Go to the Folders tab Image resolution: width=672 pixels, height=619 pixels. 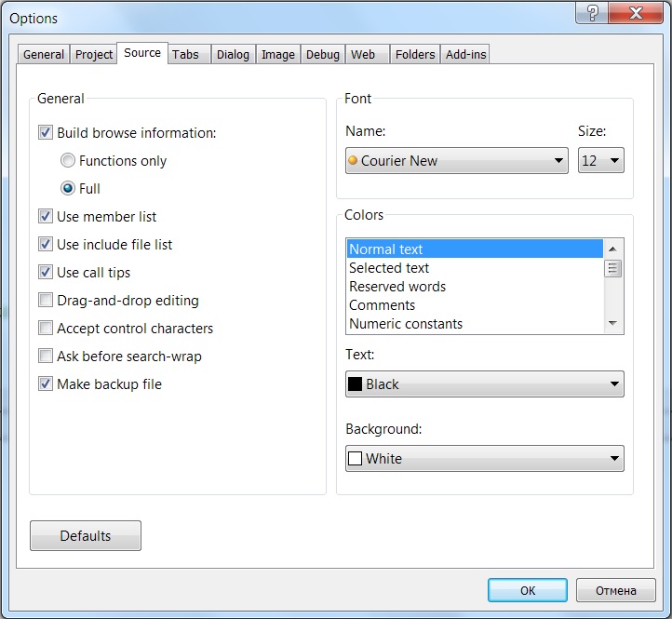[415, 55]
